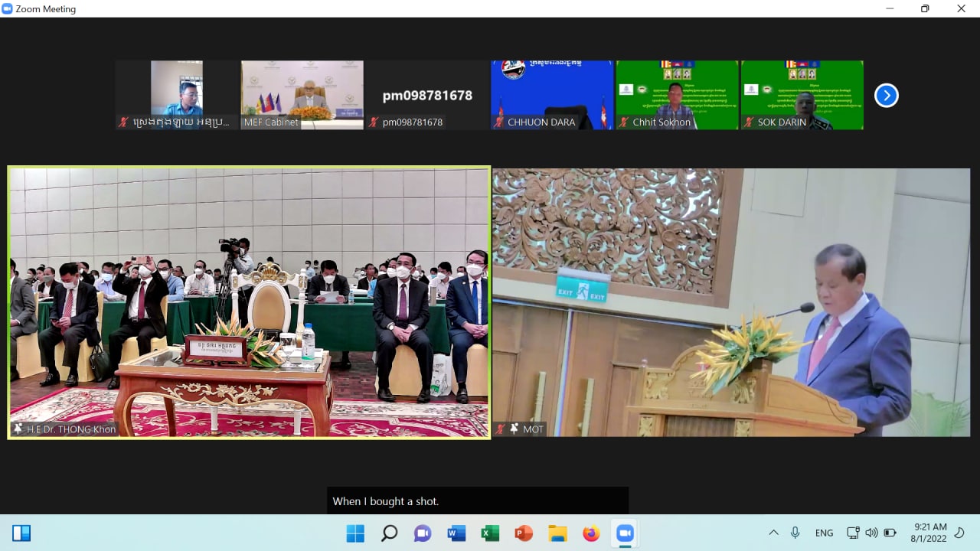This screenshot has height=551, width=980.
Task: Click pin icon on H.E Dr. THONG Khon
Action: tap(18, 429)
